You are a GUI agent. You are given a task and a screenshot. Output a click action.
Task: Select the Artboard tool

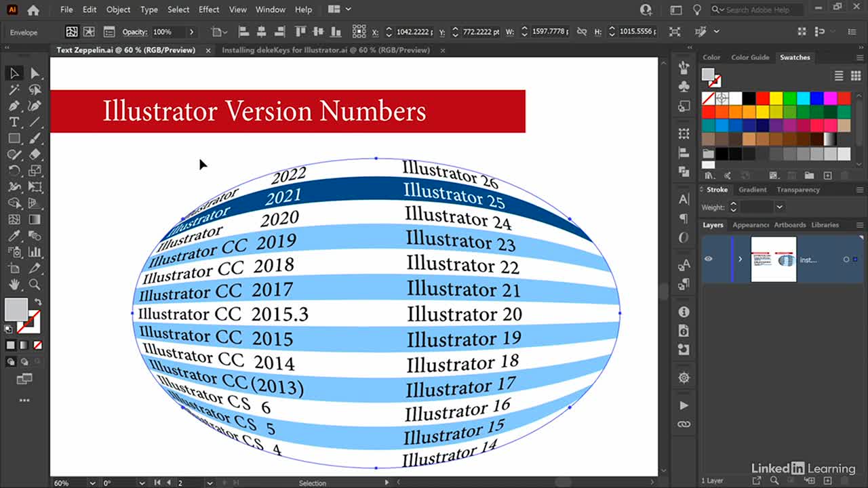pyautogui.click(x=14, y=268)
